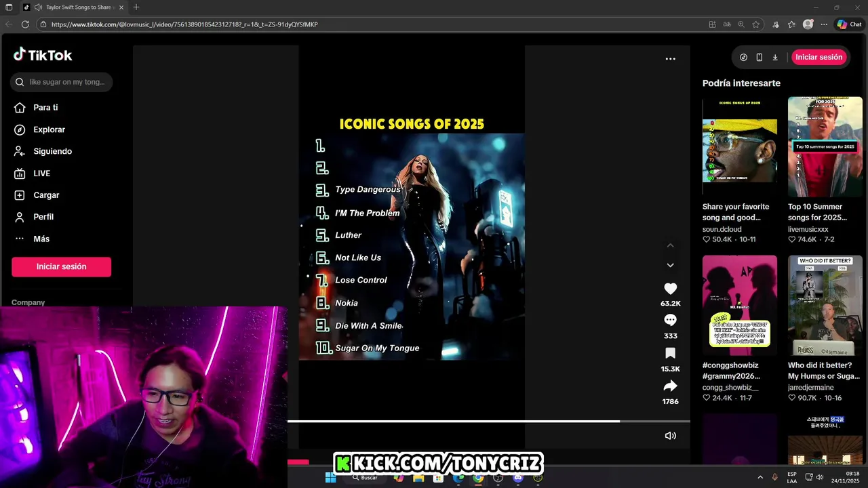The image size is (868, 488).
Task: Open the Copilot Chat button
Action: (849, 24)
